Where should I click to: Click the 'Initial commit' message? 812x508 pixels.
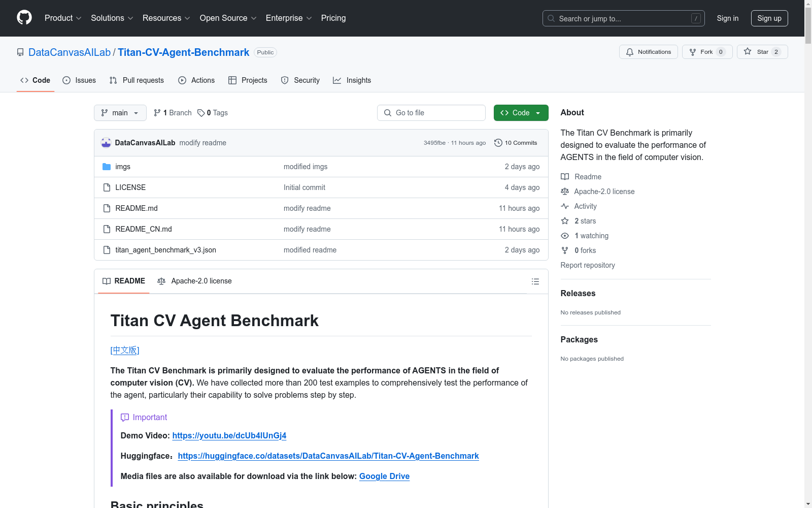pyautogui.click(x=304, y=187)
